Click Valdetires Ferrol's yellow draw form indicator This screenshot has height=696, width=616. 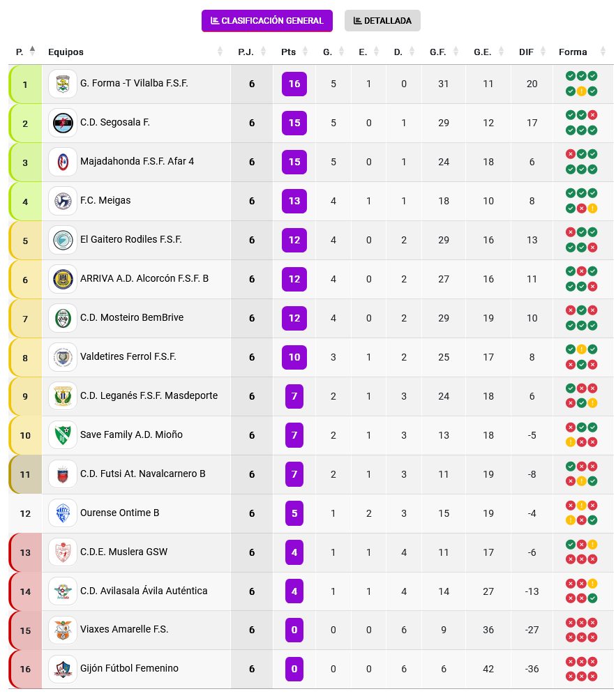tap(581, 349)
